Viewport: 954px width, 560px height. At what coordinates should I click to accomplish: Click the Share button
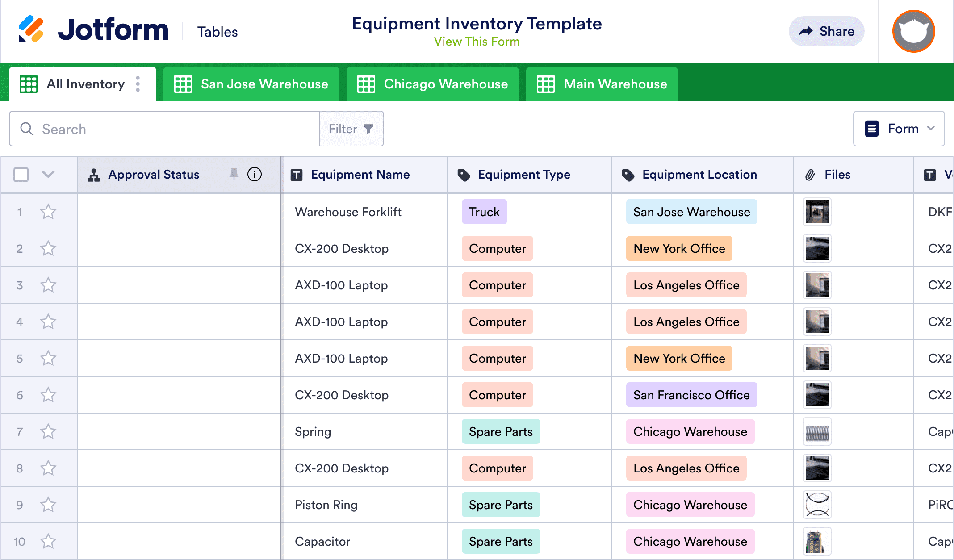(826, 31)
